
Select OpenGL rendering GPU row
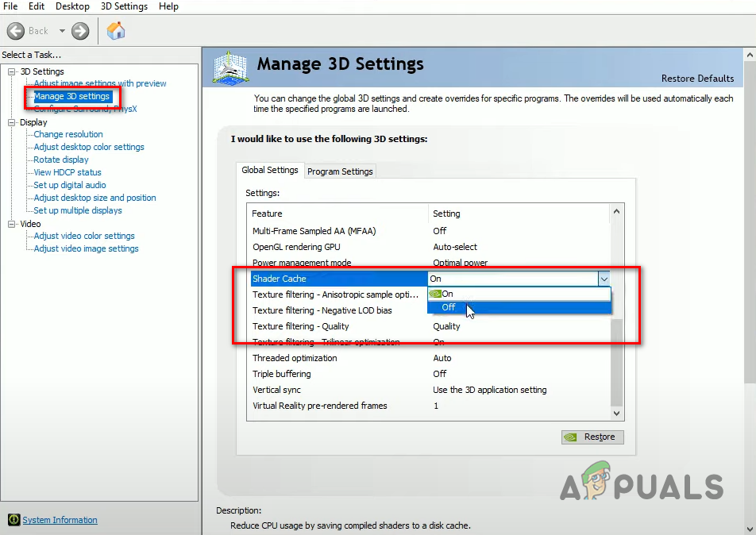point(430,247)
